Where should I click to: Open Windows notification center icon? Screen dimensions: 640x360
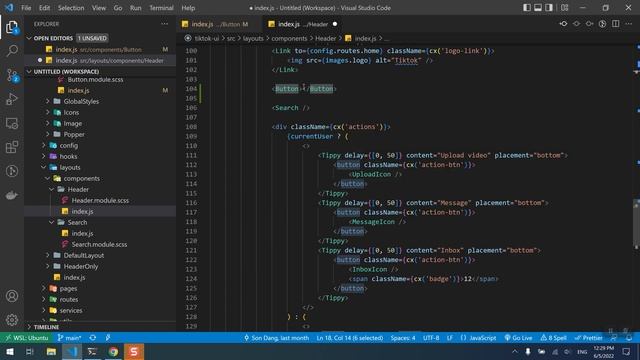(627, 351)
